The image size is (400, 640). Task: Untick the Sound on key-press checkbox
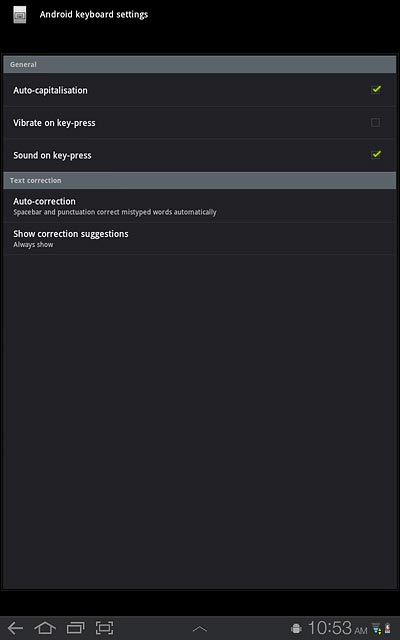coord(376,155)
